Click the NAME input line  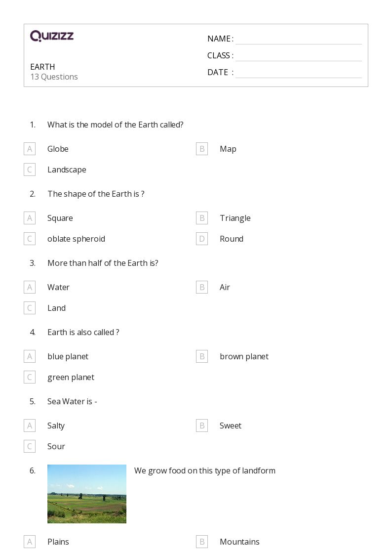[x=298, y=40]
